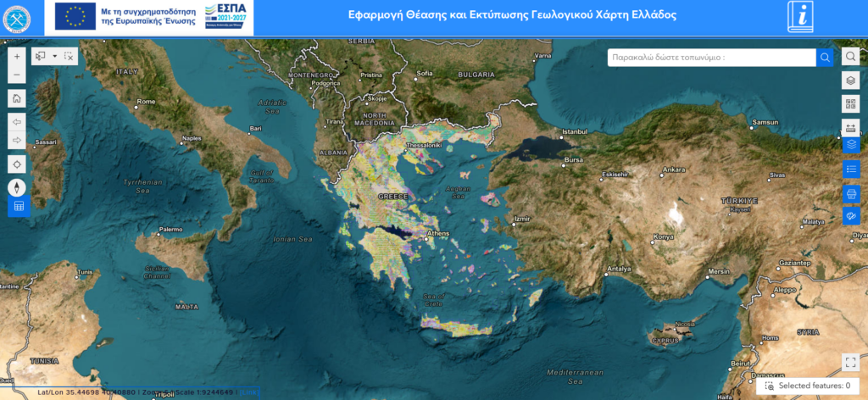Screen dimensions: 868x400
Task: Click the Lat/Lon coordinates readout
Action: pyautogui.click(x=88, y=392)
